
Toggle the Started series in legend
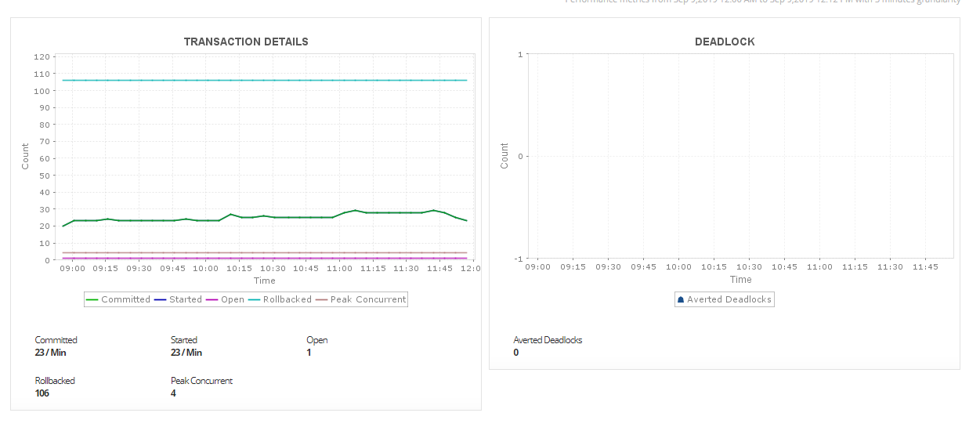coord(178,299)
